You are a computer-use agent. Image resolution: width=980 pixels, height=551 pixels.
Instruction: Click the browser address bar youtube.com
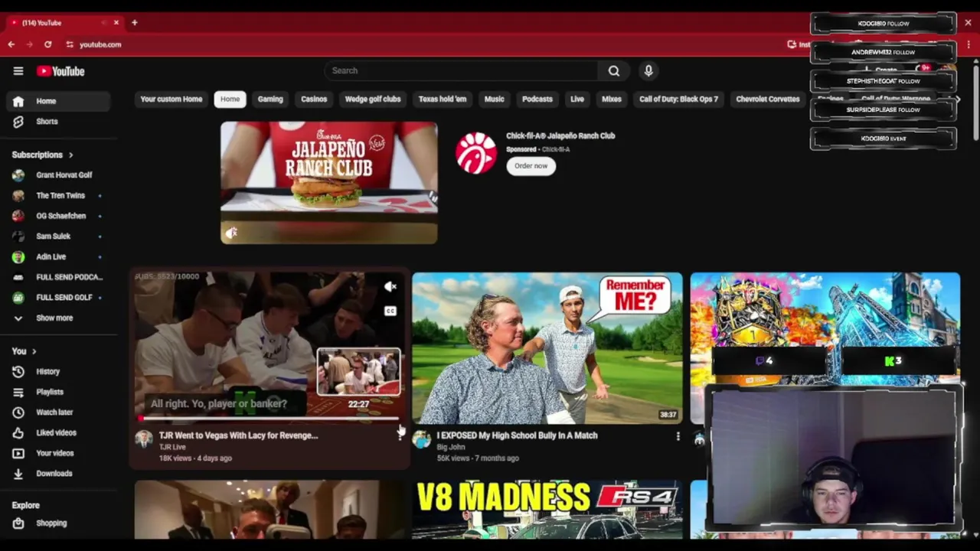(100, 44)
